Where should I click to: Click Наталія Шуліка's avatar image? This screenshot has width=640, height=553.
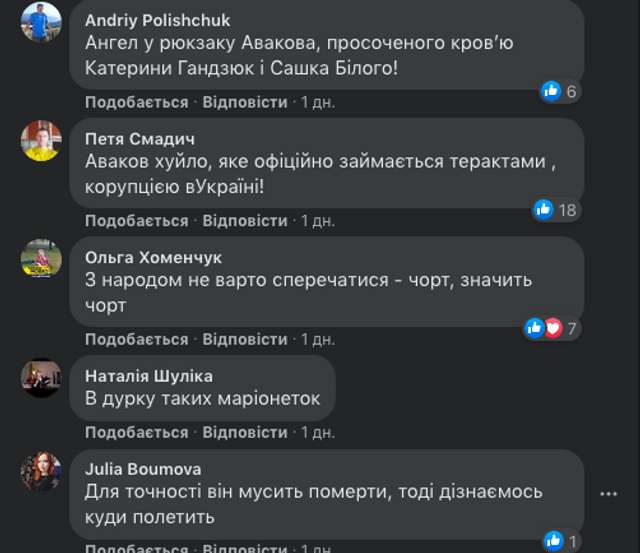tap(41, 377)
